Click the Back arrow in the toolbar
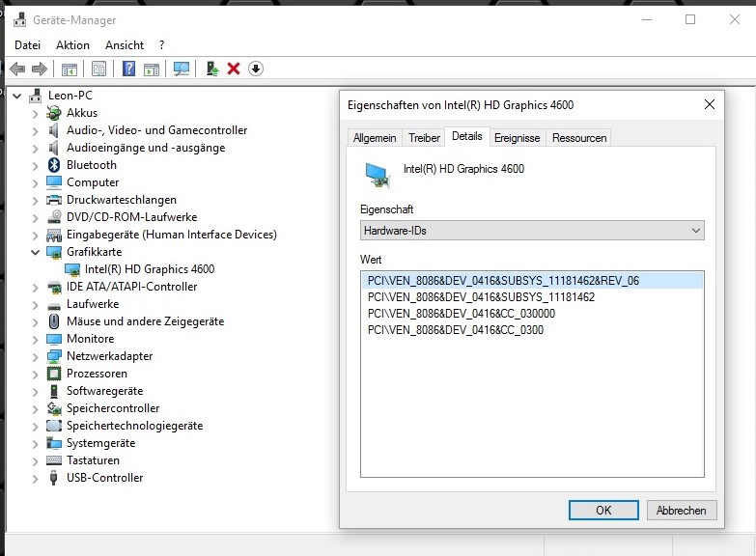The image size is (756, 556). (x=17, y=69)
